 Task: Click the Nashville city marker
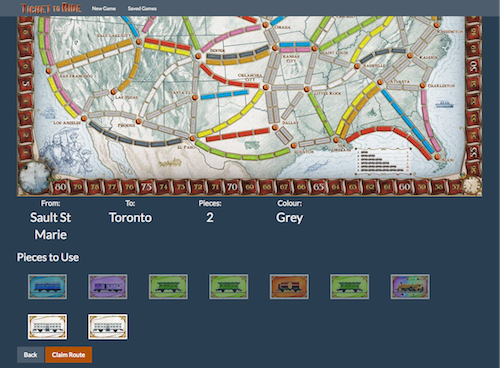click(x=357, y=66)
